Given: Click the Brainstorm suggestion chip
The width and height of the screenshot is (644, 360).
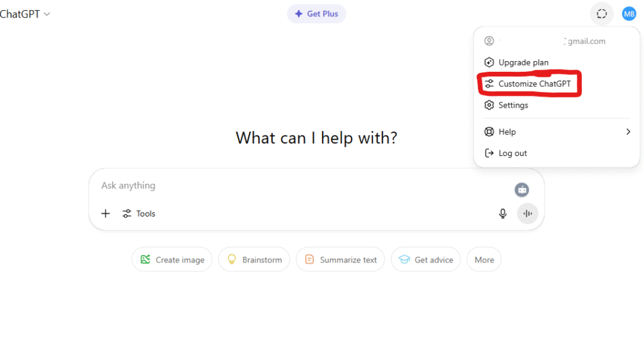Looking at the screenshot, I should tap(254, 260).
